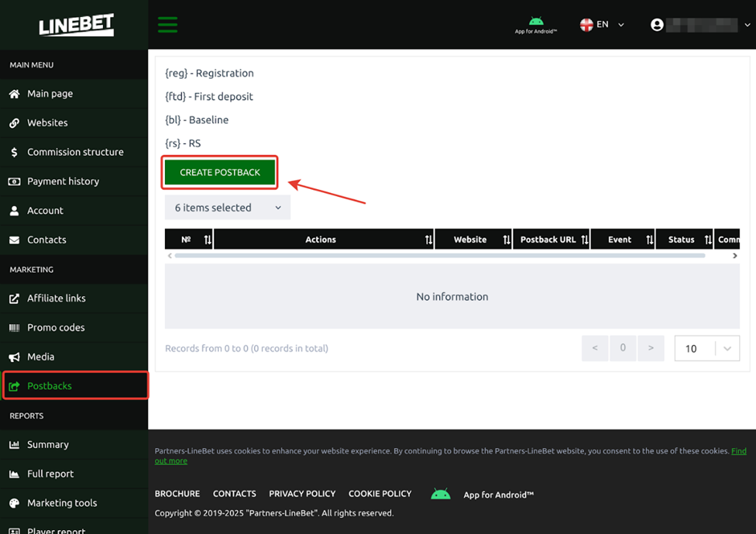Open Affiliate links page
Screen dimensions: 756x534
coord(74,298)
